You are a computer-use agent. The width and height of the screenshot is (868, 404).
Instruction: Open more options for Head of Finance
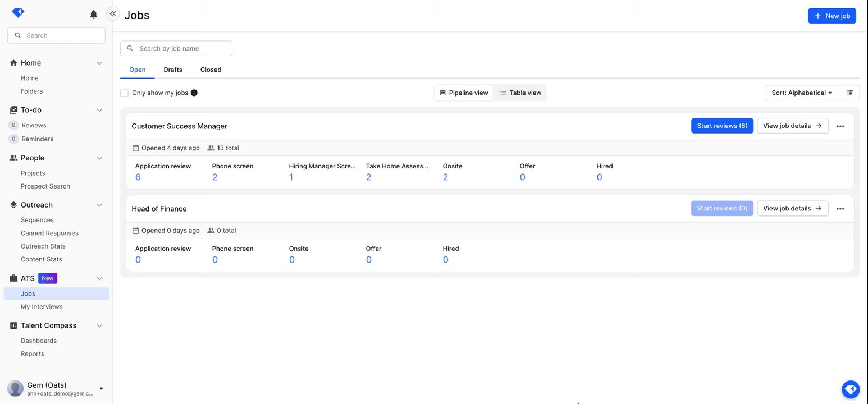click(840, 209)
